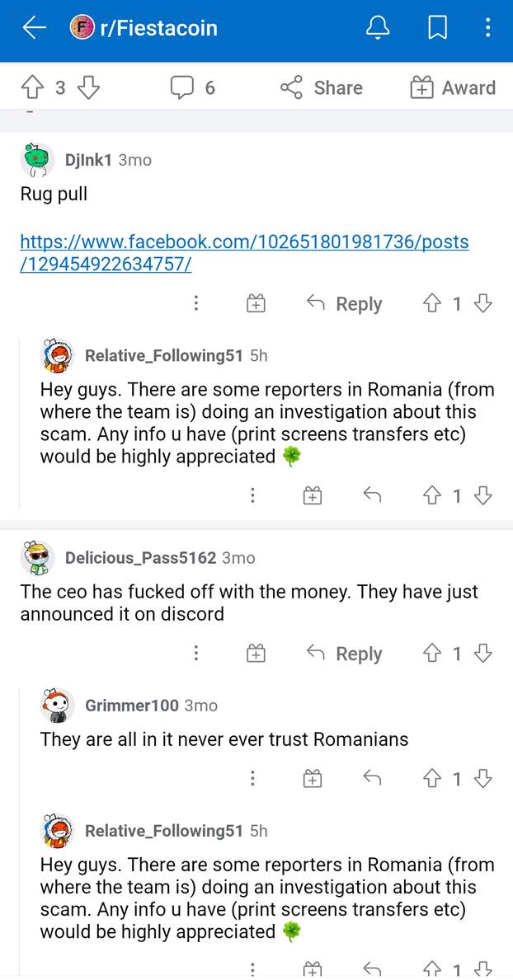Give award to Grimmer100's comment

click(x=312, y=779)
